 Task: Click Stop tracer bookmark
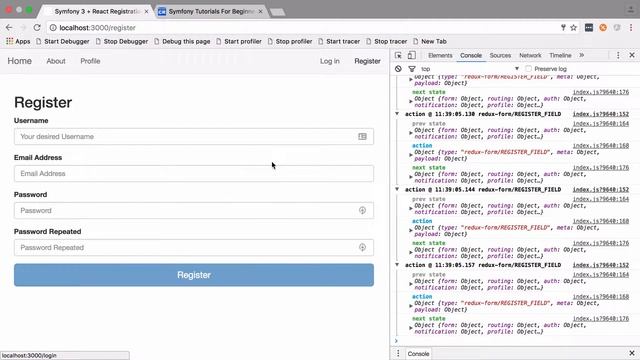pos(387,41)
